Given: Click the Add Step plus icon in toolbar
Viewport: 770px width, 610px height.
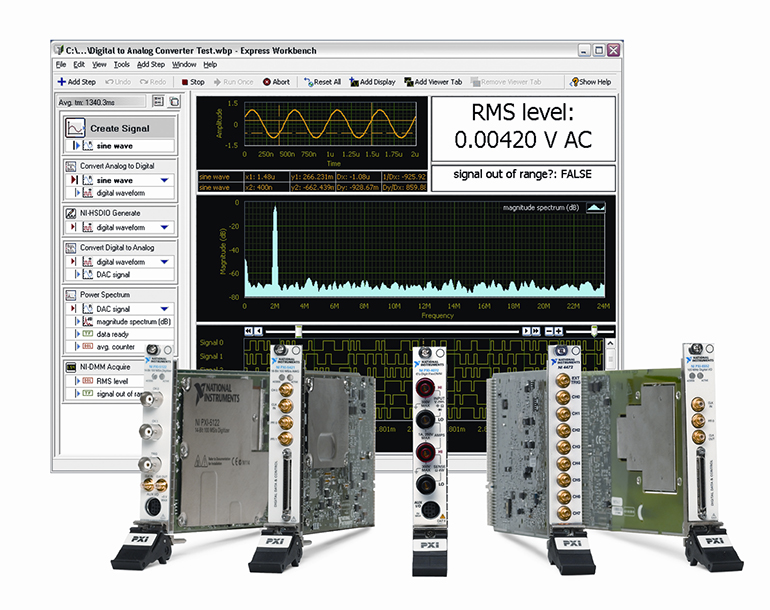Looking at the screenshot, I should pyautogui.click(x=62, y=82).
